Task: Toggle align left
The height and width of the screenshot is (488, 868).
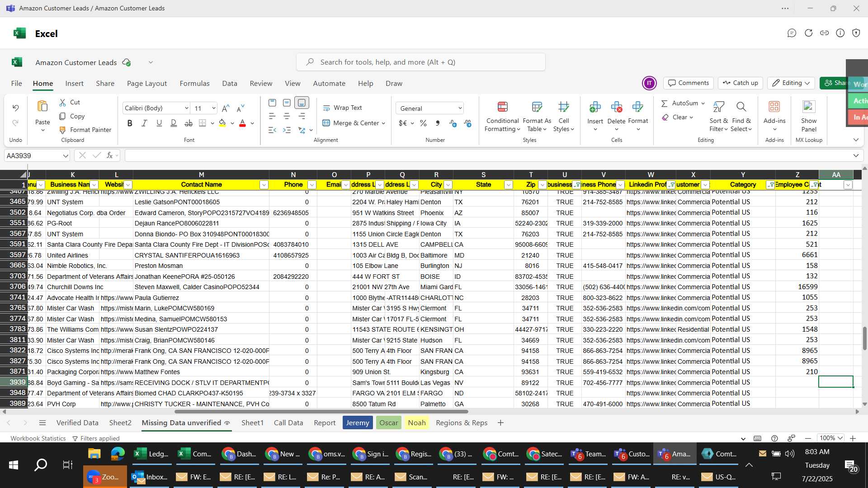Action: point(272,117)
